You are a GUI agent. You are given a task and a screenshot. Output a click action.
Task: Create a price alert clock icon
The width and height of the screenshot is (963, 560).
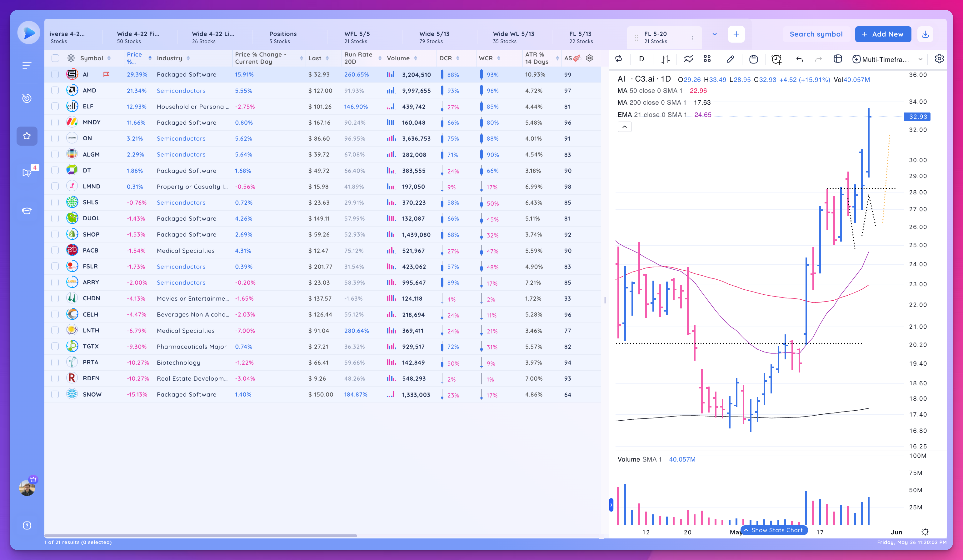[776, 59]
